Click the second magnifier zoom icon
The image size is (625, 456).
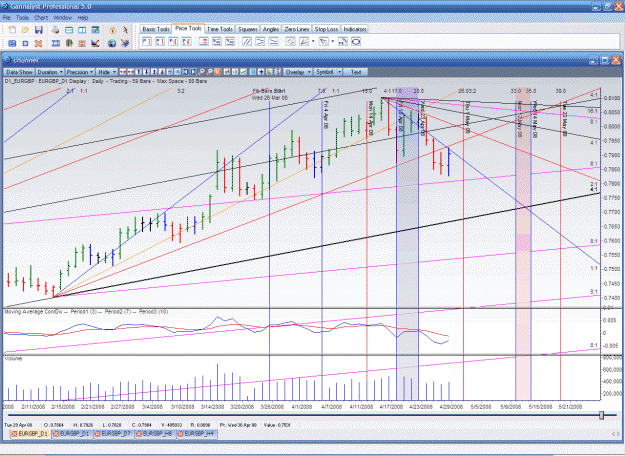coord(210,72)
